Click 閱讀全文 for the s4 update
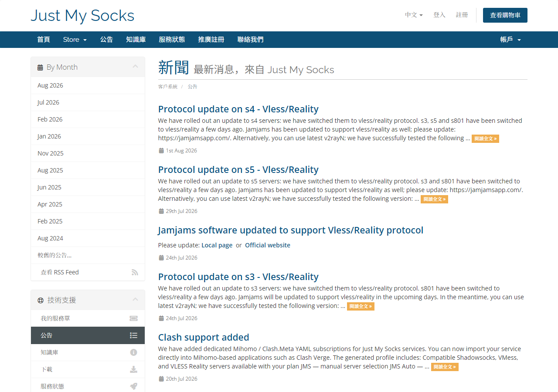Viewport: 558px width, 392px height. coord(485,139)
